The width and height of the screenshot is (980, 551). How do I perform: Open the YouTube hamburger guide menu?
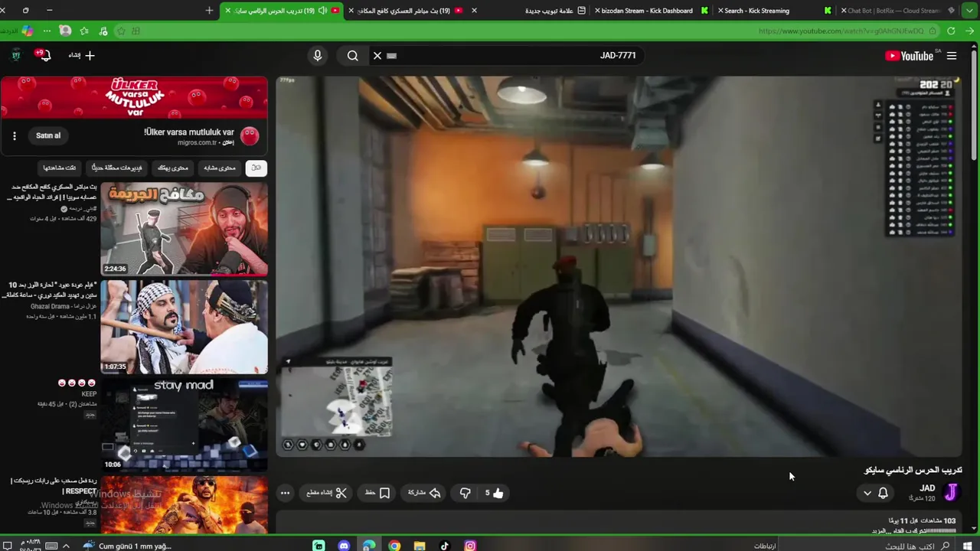952,56
